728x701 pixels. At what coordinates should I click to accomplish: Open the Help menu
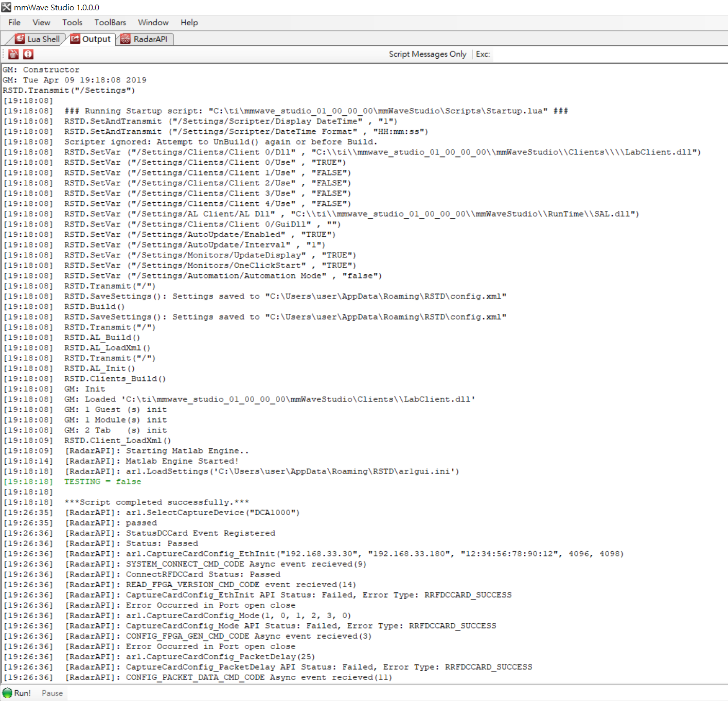click(x=189, y=23)
